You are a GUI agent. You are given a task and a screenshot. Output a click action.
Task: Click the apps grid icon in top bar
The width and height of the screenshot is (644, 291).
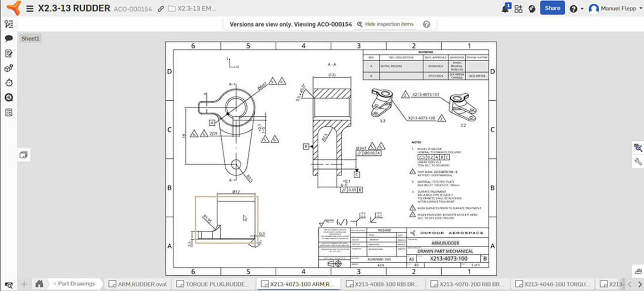point(518,8)
